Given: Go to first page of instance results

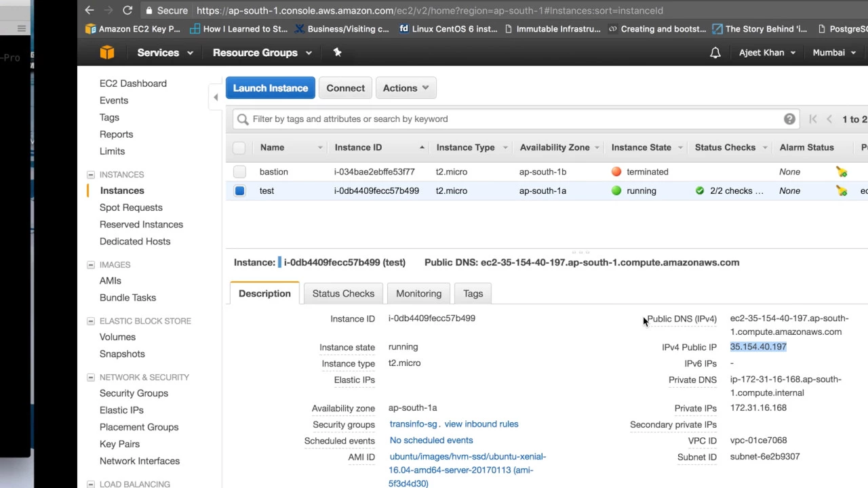Looking at the screenshot, I should pyautogui.click(x=812, y=119).
